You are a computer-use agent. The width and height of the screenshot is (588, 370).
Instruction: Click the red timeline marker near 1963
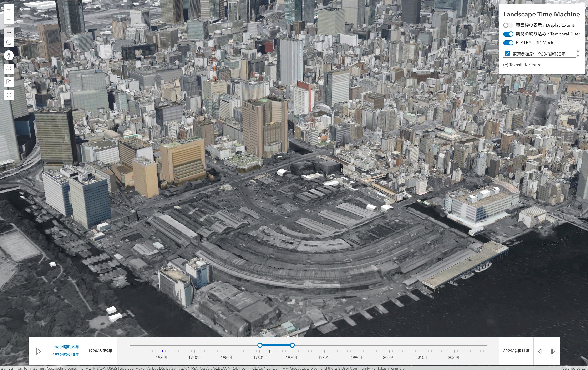(x=270, y=351)
